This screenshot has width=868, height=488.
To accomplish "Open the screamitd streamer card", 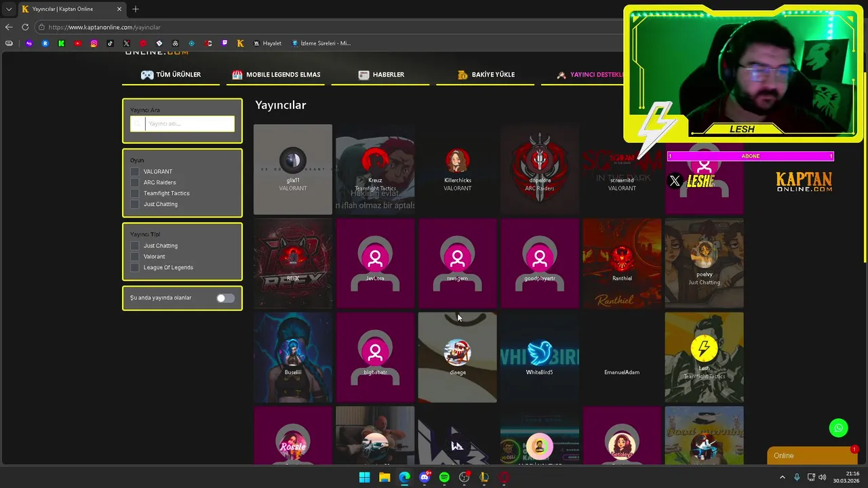I will (622, 169).
